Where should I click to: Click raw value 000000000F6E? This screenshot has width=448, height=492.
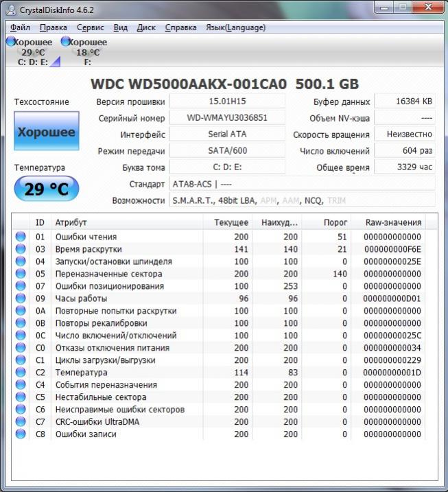click(392, 249)
